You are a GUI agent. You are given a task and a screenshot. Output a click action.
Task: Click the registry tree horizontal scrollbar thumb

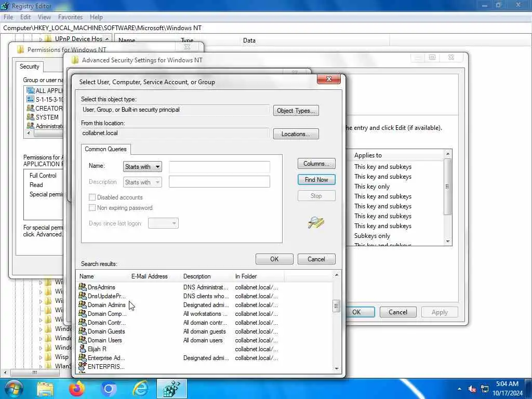tap(35, 373)
